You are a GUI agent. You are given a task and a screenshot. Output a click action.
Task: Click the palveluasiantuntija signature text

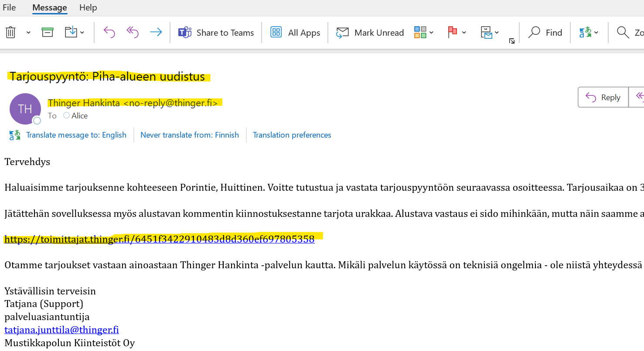tap(47, 317)
